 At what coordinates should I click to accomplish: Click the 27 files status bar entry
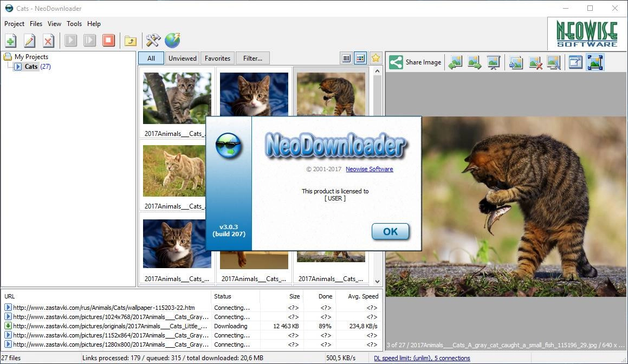pos(11,358)
